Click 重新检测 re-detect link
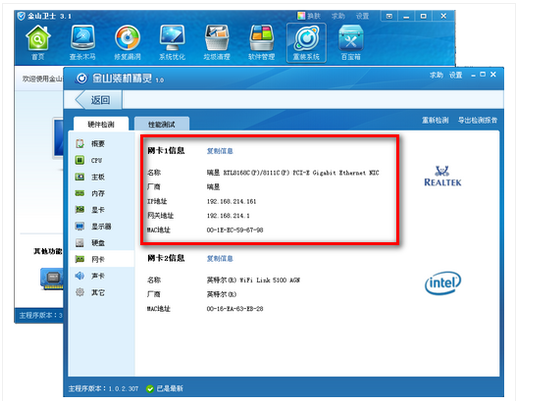 coord(435,120)
